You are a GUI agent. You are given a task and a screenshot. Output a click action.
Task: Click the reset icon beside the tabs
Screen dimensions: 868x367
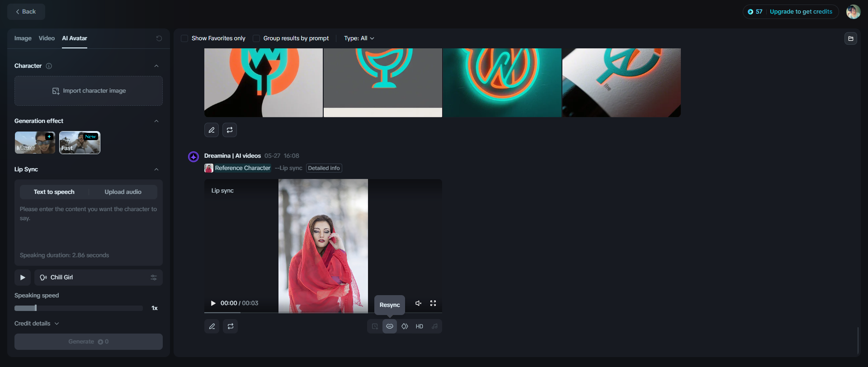click(159, 38)
